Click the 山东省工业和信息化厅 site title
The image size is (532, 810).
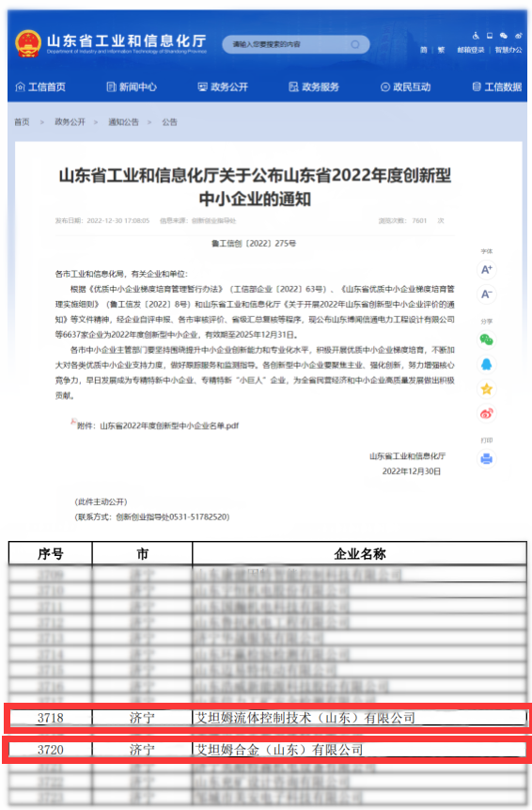[x=127, y=40]
